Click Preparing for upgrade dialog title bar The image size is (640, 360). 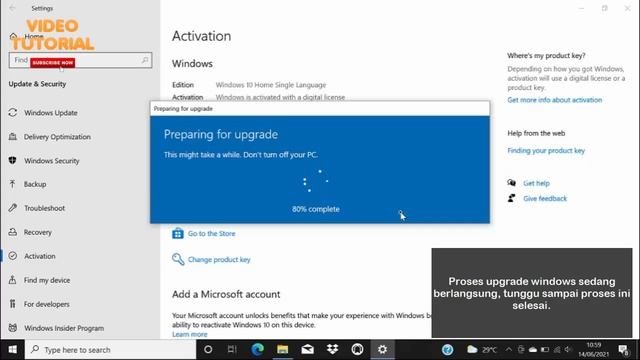click(x=320, y=109)
